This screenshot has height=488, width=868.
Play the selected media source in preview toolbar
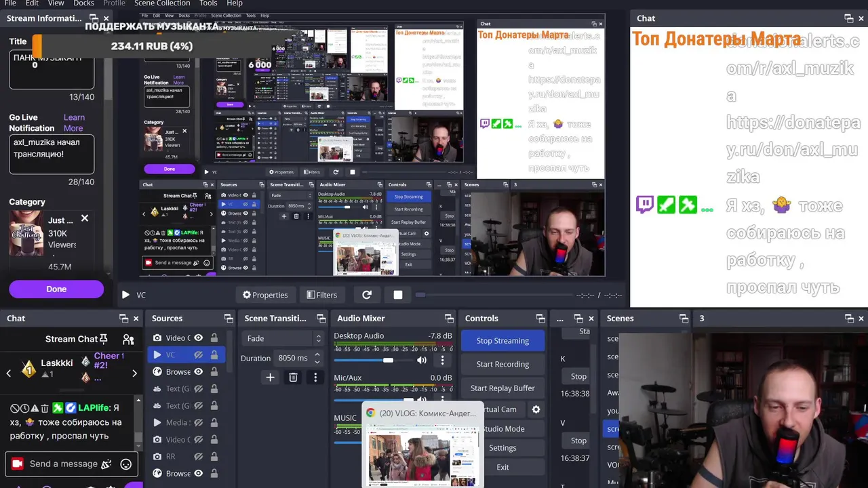(125, 295)
